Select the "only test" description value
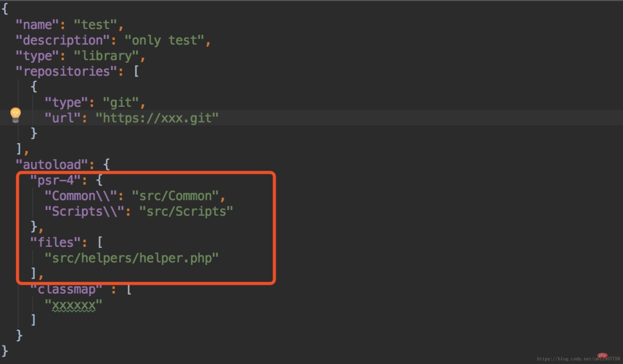Image resolution: width=623 pixels, height=364 pixels. [x=164, y=40]
